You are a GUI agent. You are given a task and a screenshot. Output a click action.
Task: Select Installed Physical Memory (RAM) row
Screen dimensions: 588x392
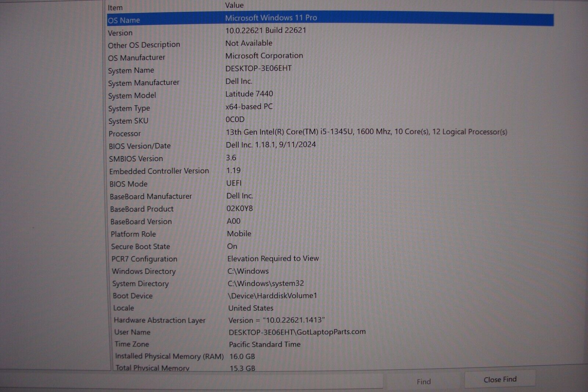169,356
